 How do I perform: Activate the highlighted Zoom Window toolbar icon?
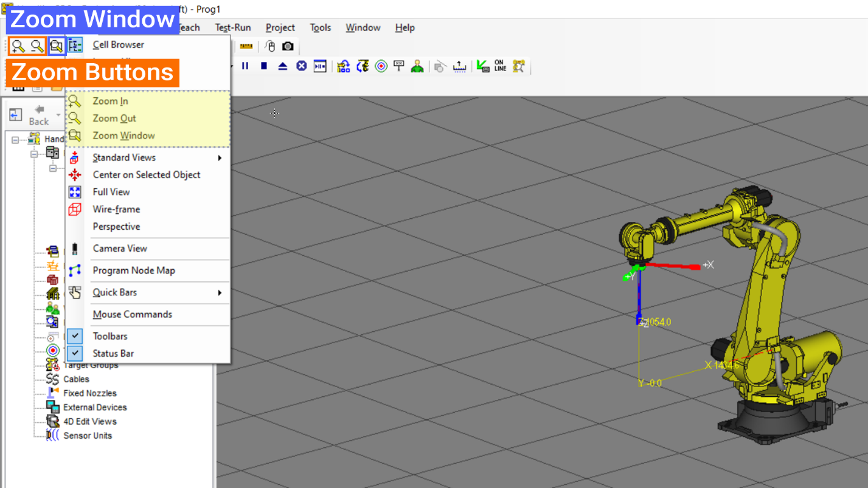[x=55, y=46]
